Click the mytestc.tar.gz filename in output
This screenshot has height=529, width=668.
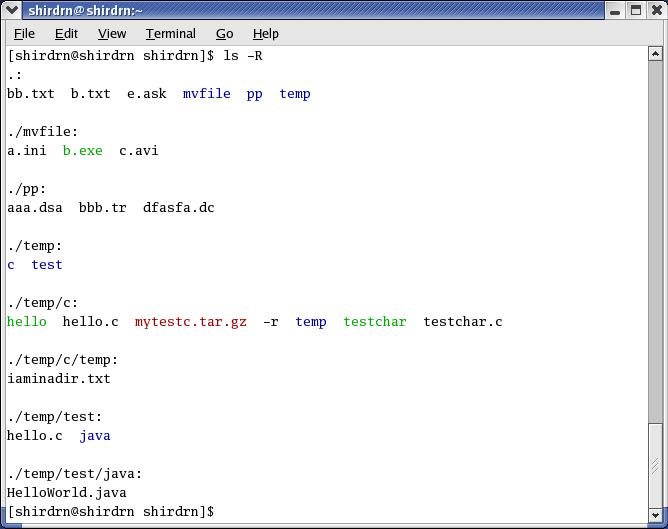point(190,322)
